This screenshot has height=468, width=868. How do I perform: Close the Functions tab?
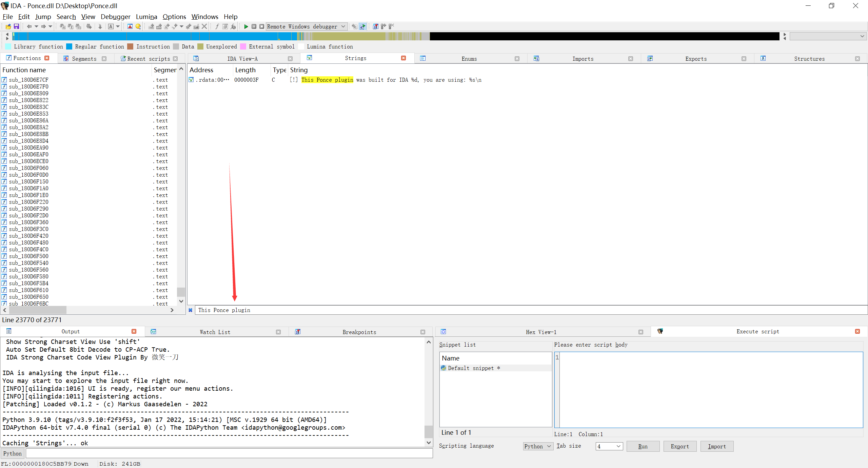coord(47,58)
